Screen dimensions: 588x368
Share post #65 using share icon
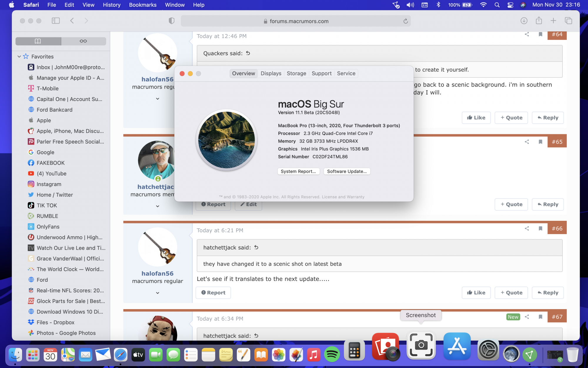tap(527, 142)
